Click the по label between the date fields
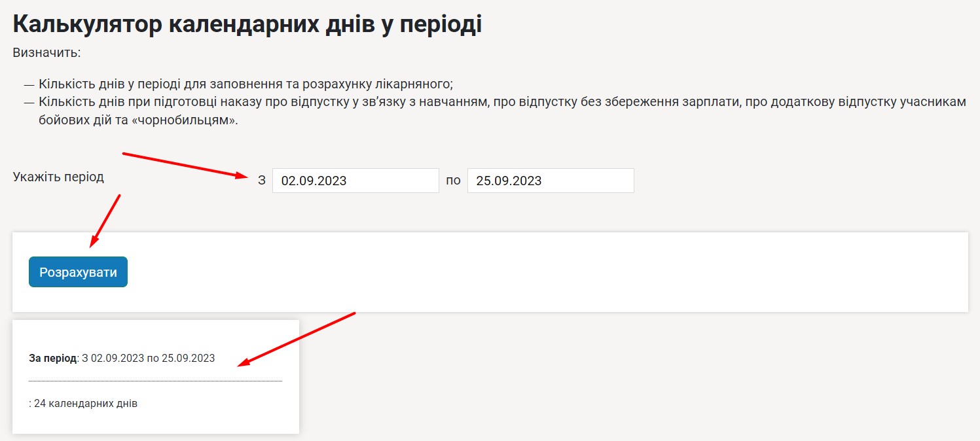The width and height of the screenshot is (980, 441). pyautogui.click(x=453, y=181)
